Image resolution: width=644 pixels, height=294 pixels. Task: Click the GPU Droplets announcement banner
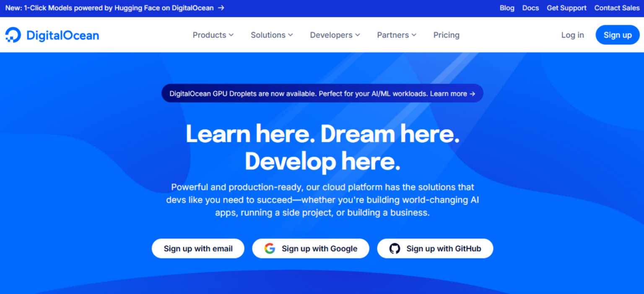[x=322, y=93]
